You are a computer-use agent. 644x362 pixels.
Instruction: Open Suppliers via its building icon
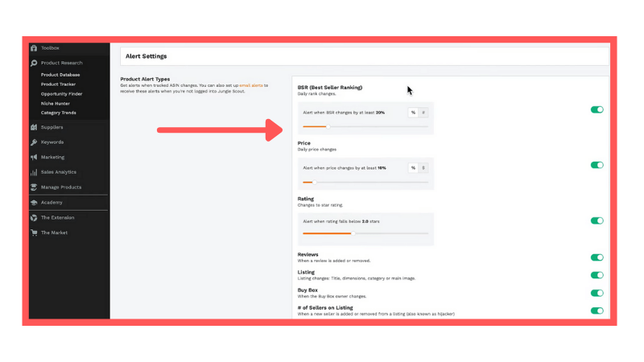coord(34,127)
